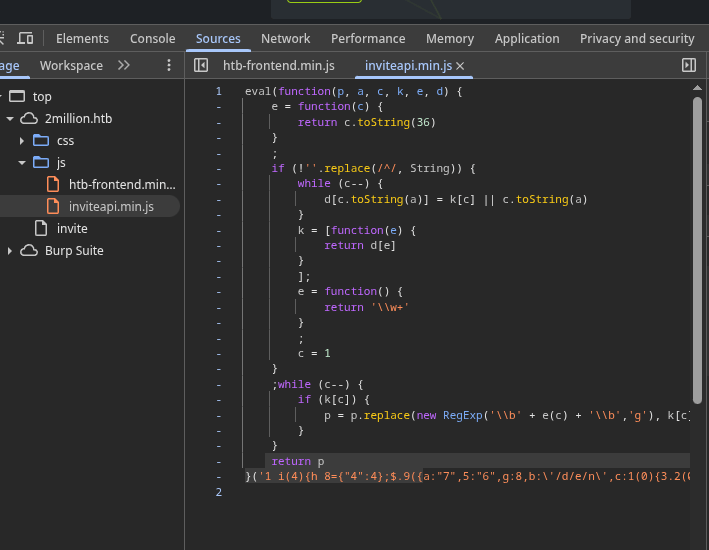Switch to the Console tab

click(x=152, y=38)
